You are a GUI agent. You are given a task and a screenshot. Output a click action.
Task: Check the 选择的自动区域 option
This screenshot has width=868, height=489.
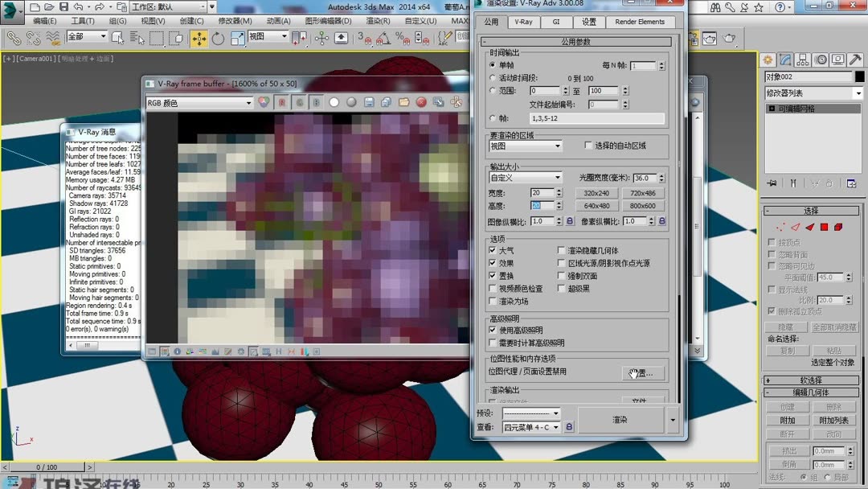point(587,145)
